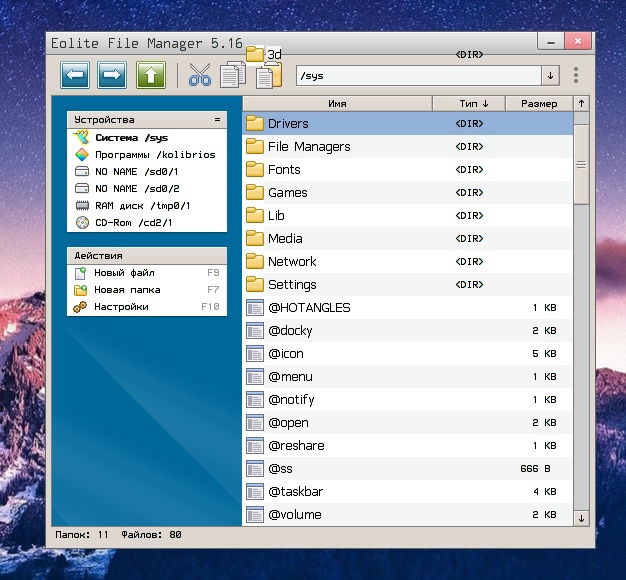Viewport: 626px width, 580px height.
Task: Click the forward arrow navigation button
Action: coord(112,75)
